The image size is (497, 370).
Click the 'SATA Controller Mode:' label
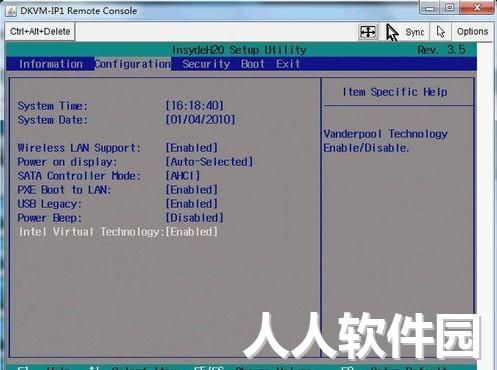79,176
